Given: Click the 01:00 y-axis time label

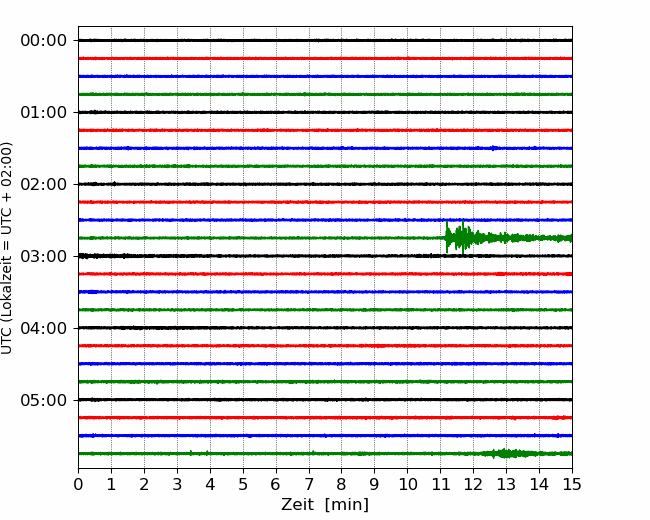Looking at the screenshot, I should click(x=44, y=112).
